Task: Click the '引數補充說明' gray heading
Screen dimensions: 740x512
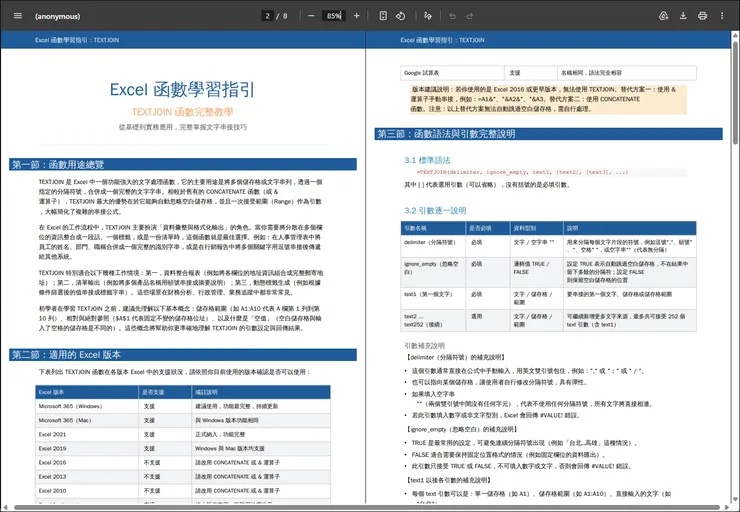Action: 424,346
